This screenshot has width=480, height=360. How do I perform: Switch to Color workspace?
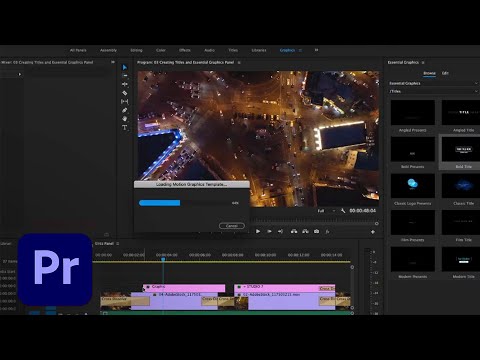click(161, 50)
